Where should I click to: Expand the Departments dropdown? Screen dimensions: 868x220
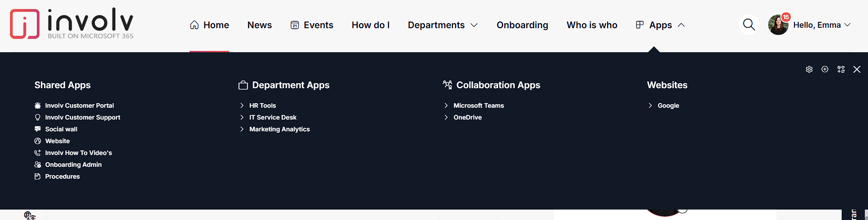442,25
